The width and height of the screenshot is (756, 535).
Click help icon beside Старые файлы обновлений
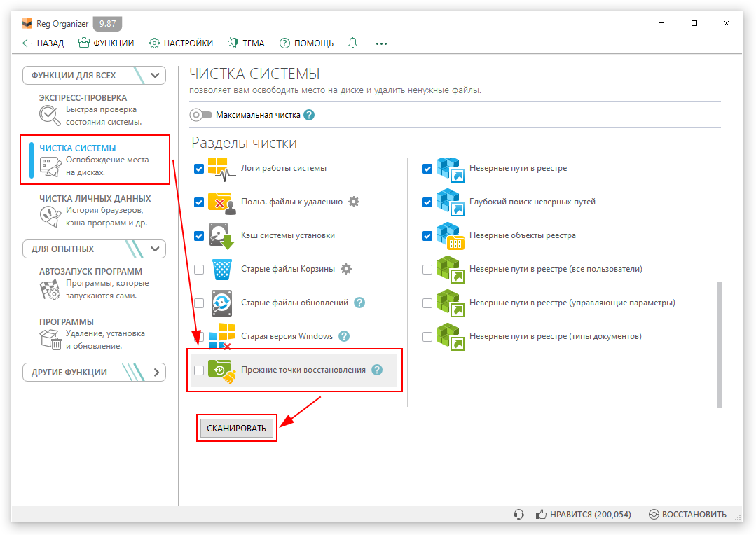[x=359, y=303]
